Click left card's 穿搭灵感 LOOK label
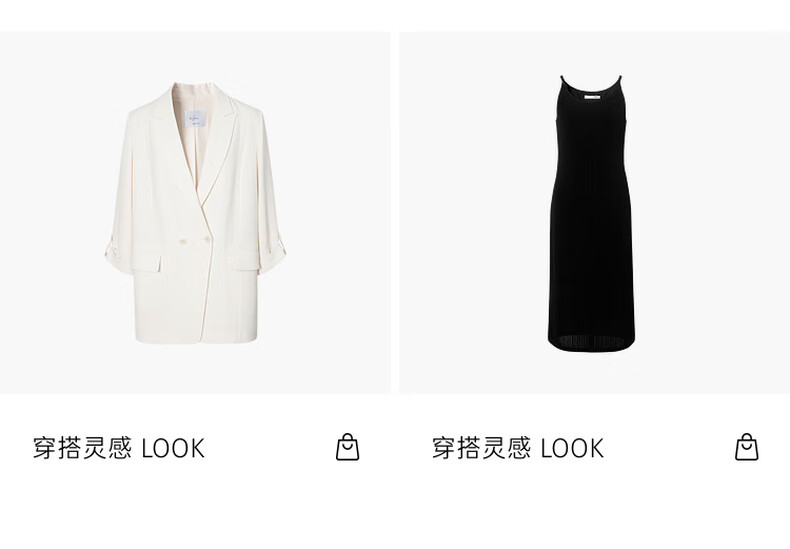The width and height of the screenshot is (790, 549). click(x=119, y=448)
